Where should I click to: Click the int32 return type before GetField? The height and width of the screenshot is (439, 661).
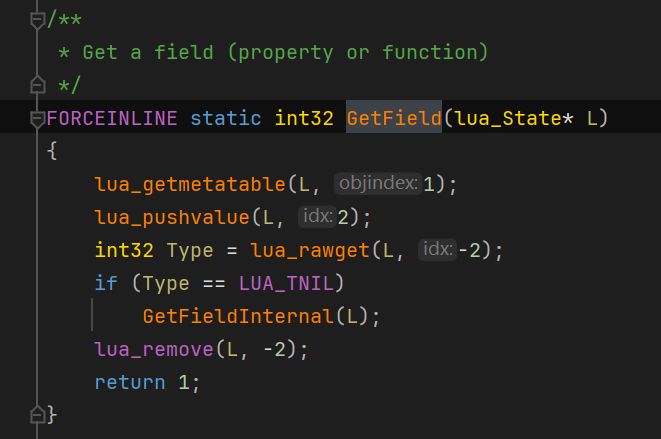tap(304, 119)
